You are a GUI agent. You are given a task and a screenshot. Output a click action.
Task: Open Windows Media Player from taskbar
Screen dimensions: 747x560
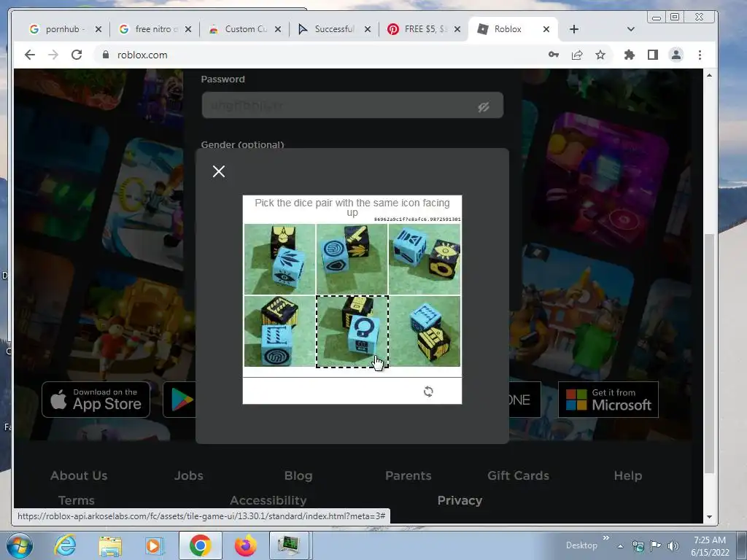(154, 545)
